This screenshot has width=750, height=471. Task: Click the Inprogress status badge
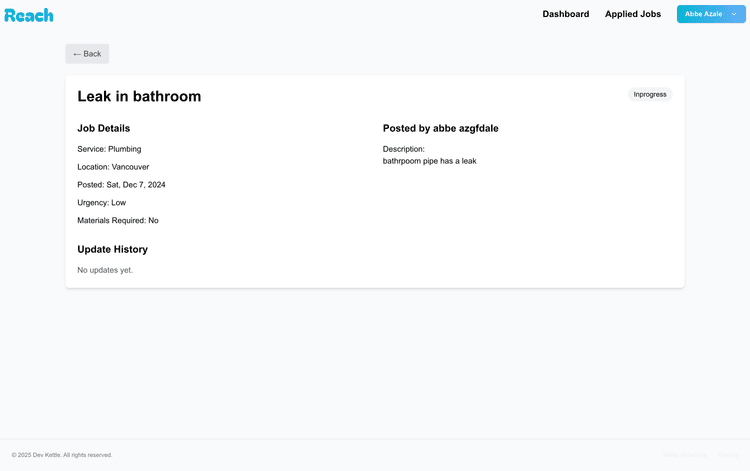[650, 94]
